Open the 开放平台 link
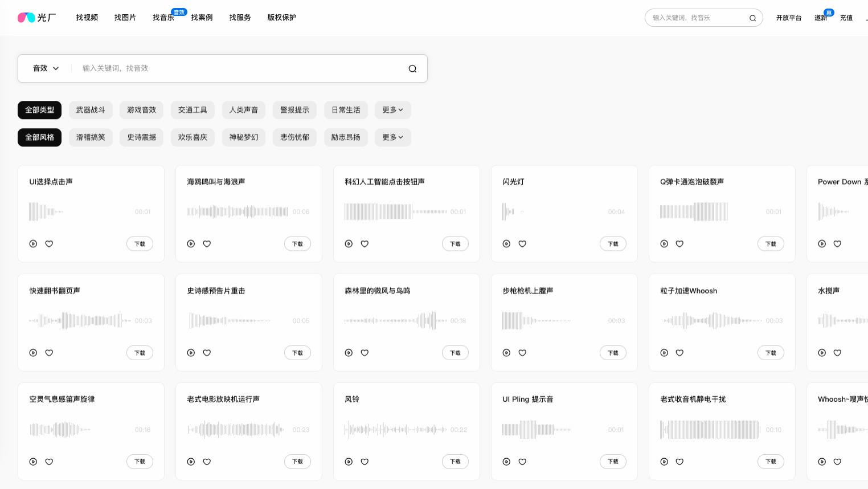Screen dimensions: 868x489 [x=789, y=18]
